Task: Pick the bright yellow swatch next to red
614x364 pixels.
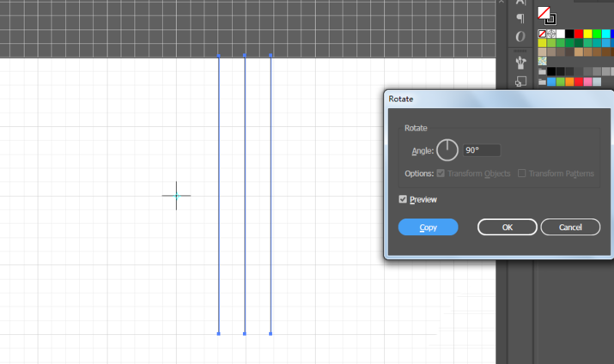Action: click(587, 33)
